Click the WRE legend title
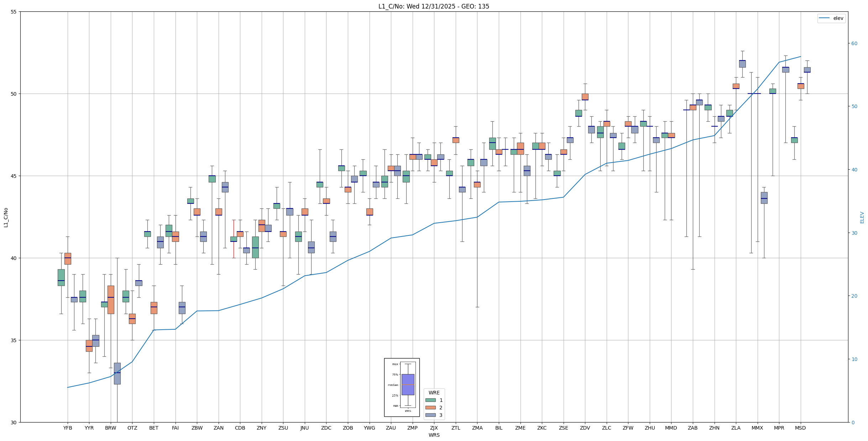The height and width of the screenshot is (441, 868). [x=434, y=393]
